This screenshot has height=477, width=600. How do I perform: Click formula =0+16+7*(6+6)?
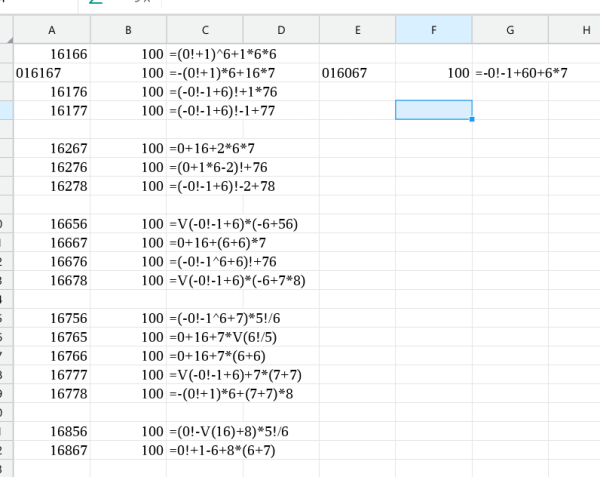[x=217, y=356]
